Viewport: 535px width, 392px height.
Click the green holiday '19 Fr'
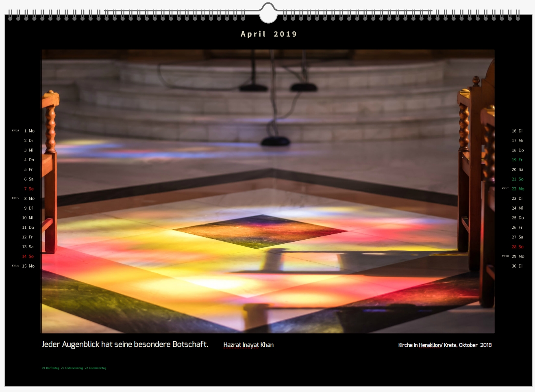pos(517,160)
